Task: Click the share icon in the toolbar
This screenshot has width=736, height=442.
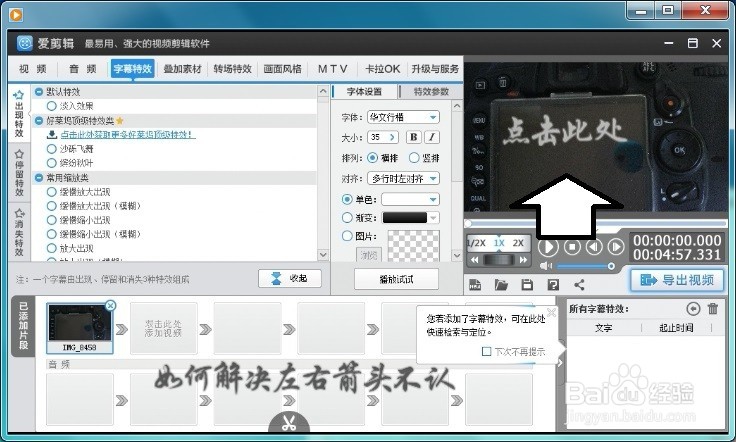Action: [579, 284]
